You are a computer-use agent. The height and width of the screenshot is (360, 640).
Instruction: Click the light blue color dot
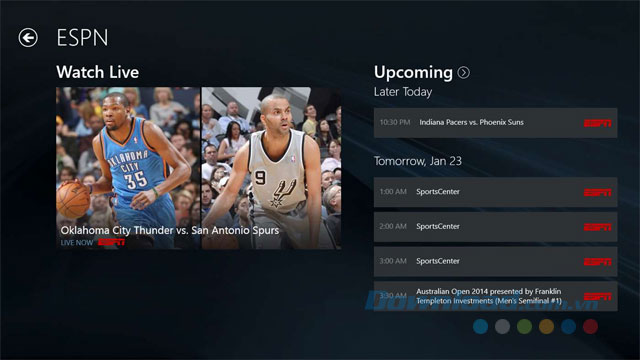[x=480, y=327]
